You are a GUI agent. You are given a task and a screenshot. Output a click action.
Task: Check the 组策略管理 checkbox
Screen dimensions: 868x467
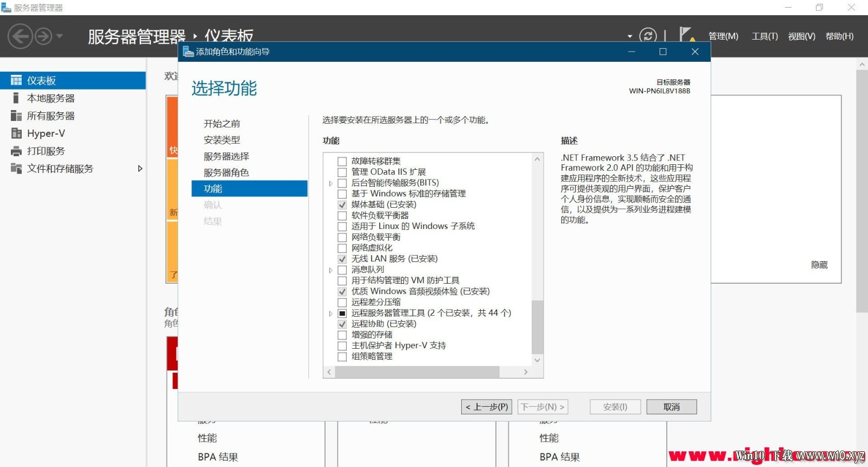pyautogui.click(x=342, y=357)
